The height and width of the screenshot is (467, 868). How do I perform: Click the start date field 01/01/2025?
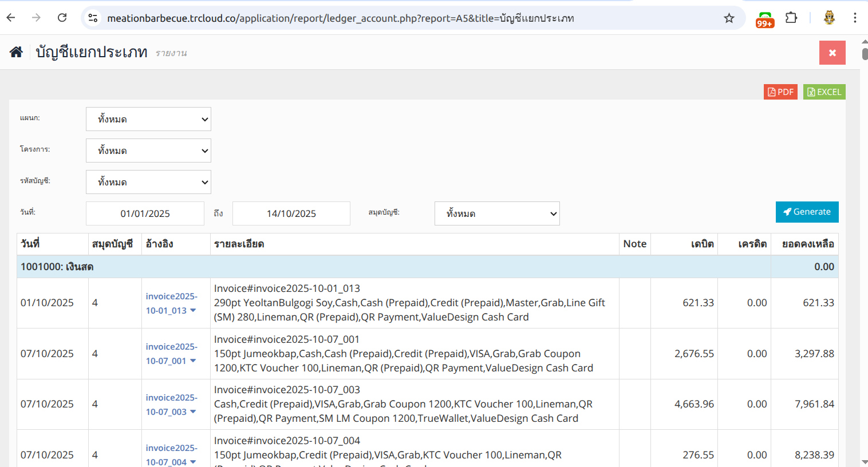[145, 213]
